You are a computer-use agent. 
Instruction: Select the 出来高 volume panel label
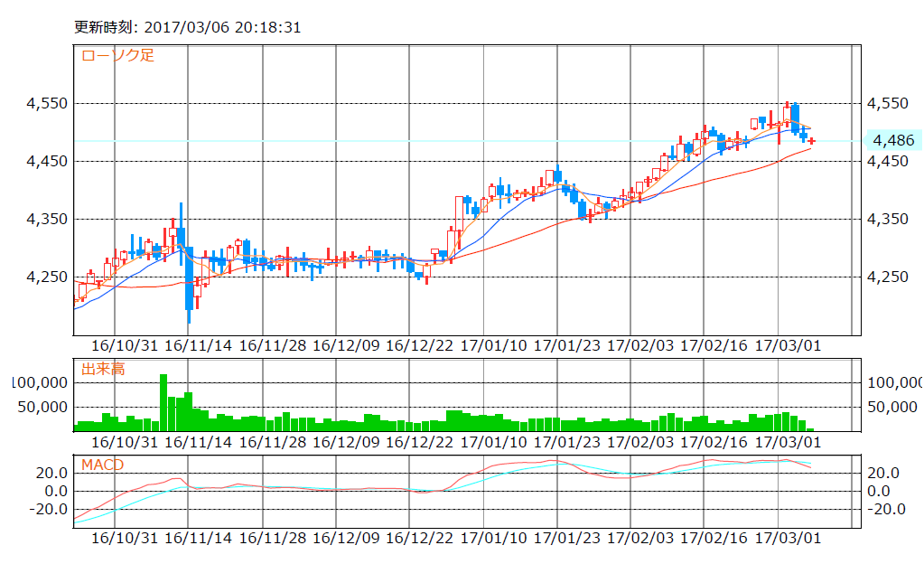pos(103,370)
